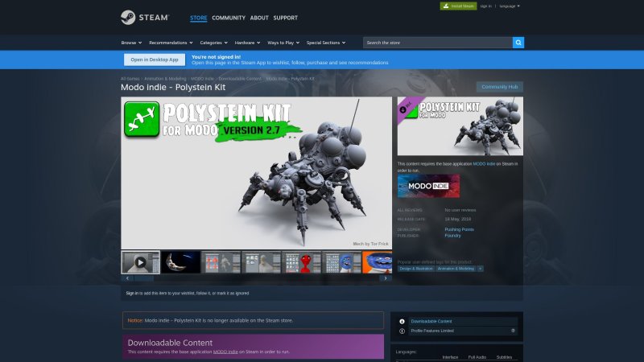Click the MODO indie breadcrumb
Screen dimensions: 644x362
[x=202, y=79]
